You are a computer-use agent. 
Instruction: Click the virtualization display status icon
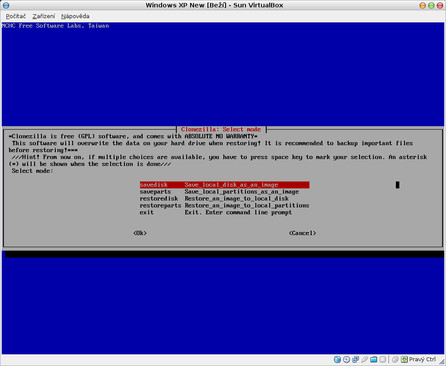[383, 359]
